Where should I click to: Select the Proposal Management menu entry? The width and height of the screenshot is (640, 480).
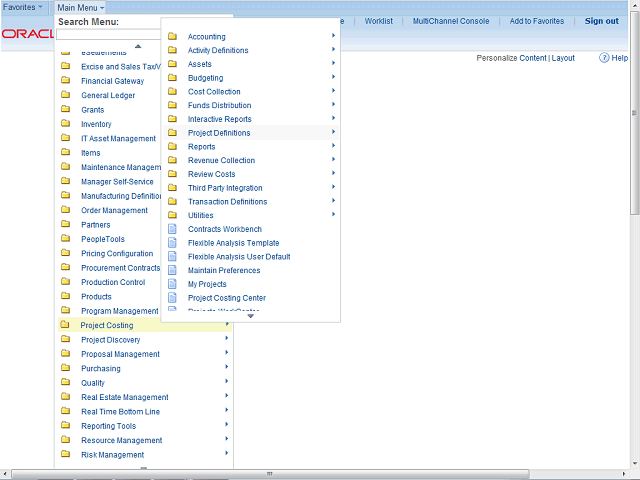120,354
